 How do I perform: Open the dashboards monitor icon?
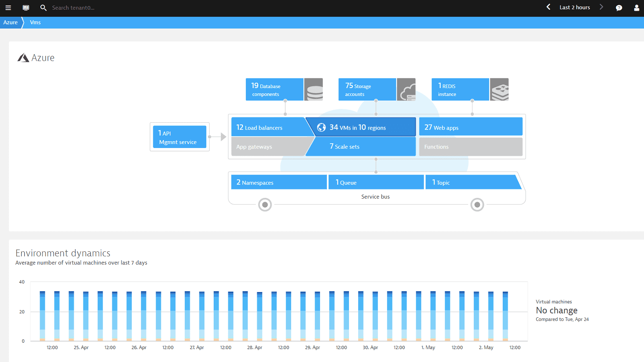tap(26, 8)
